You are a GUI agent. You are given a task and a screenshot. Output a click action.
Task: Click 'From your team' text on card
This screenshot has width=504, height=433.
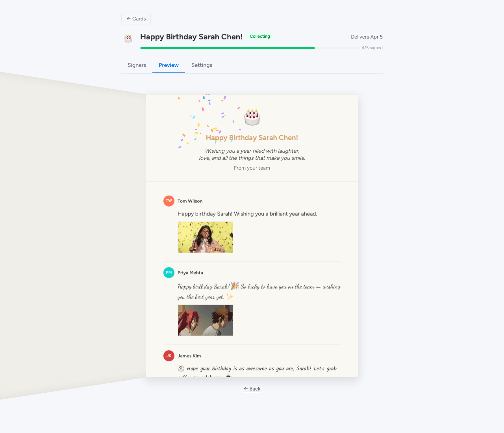pyautogui.click(x=252, y=168)
